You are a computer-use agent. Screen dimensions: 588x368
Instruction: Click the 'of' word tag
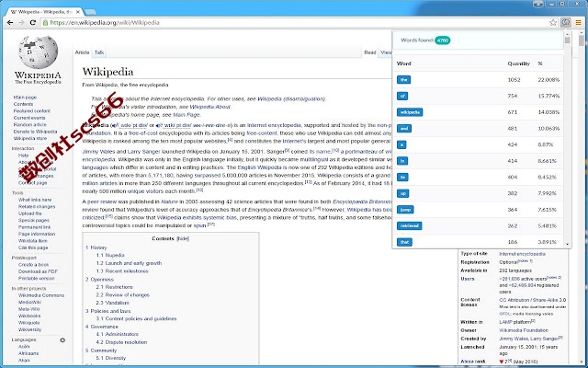(x=402, y=96)
